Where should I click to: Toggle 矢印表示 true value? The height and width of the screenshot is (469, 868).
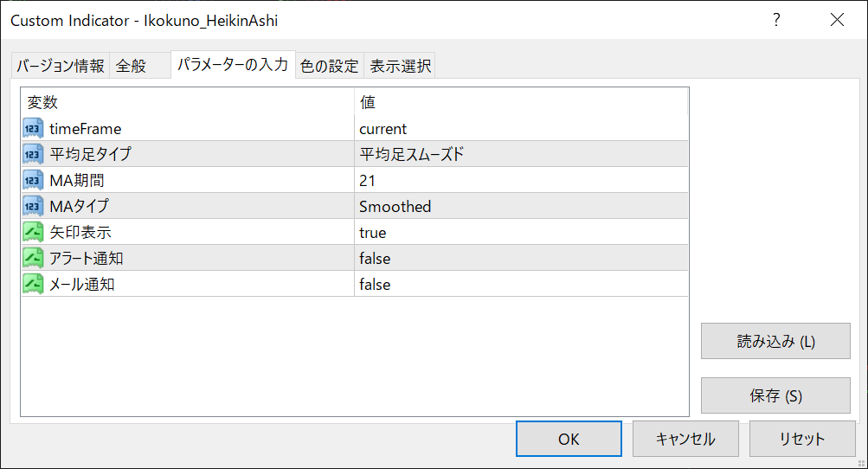373,233
